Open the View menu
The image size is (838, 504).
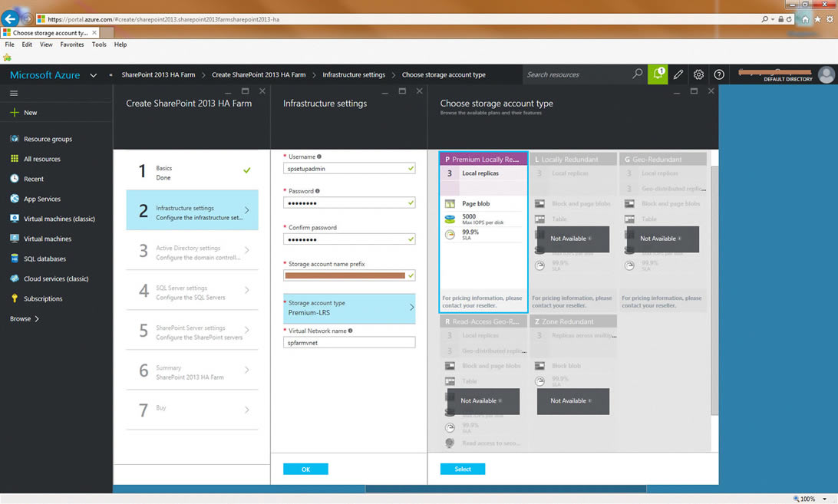[x=46, y=44]
